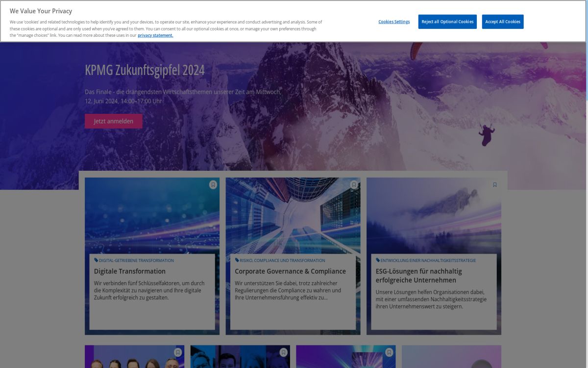Open Corporate Governance & Compliance article title
Screen dimensions: 588x368
click(x=290, y=271)
